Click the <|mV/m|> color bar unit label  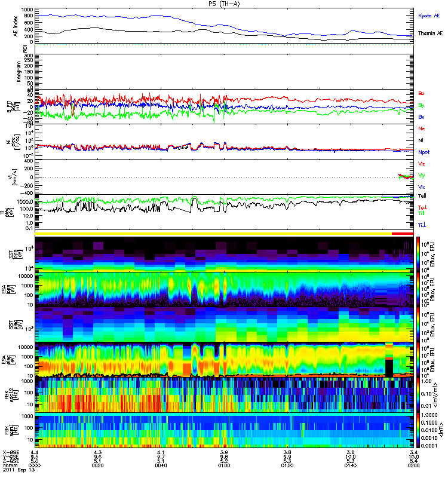coord(435,395)
